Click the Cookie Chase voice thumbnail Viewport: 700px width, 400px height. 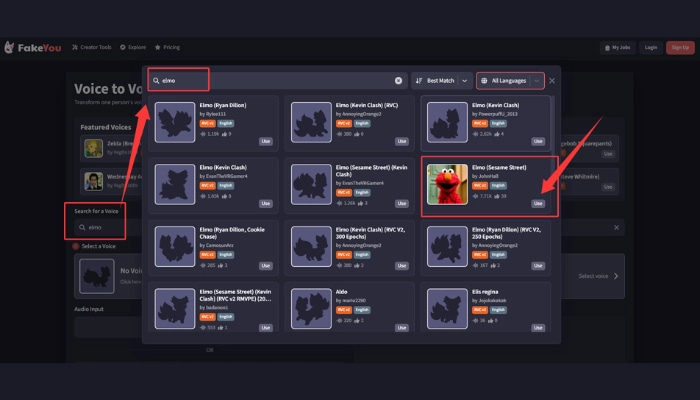click(175, 246)
